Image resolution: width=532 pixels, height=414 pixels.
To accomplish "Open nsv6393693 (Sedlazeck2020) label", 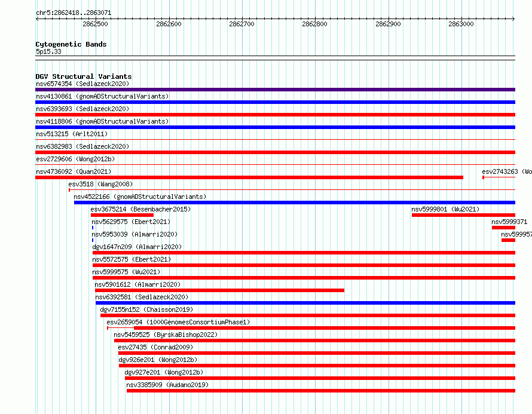I will pyautogui.click(x=82, y=109).
